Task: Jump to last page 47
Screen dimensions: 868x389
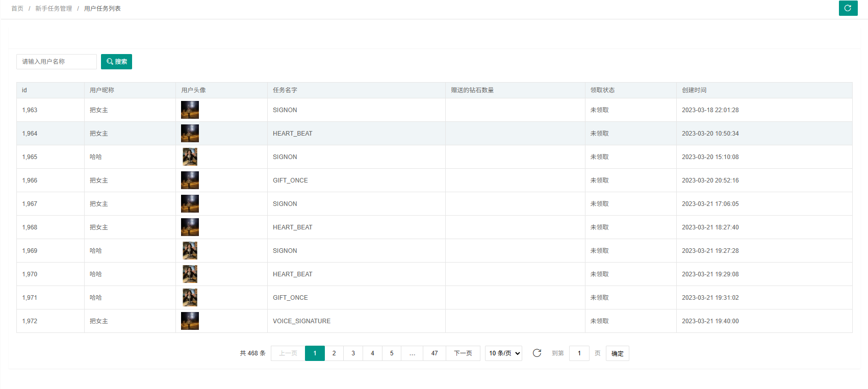Action: coord(435,353)
